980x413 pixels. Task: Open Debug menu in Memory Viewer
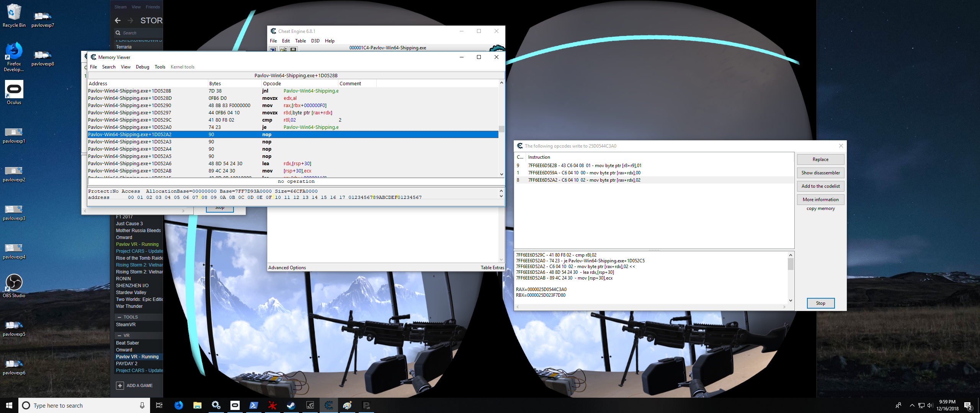point(142,67)
